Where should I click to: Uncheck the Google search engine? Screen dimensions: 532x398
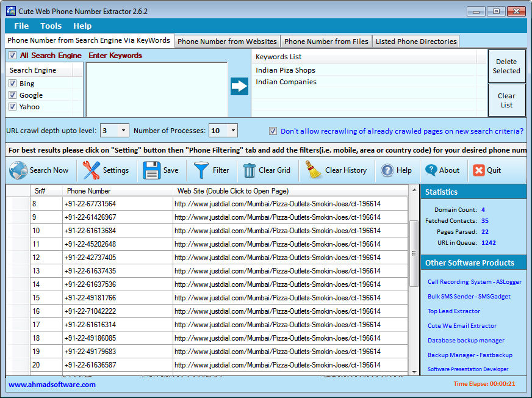pyautogui.click(x=13, y=95)
